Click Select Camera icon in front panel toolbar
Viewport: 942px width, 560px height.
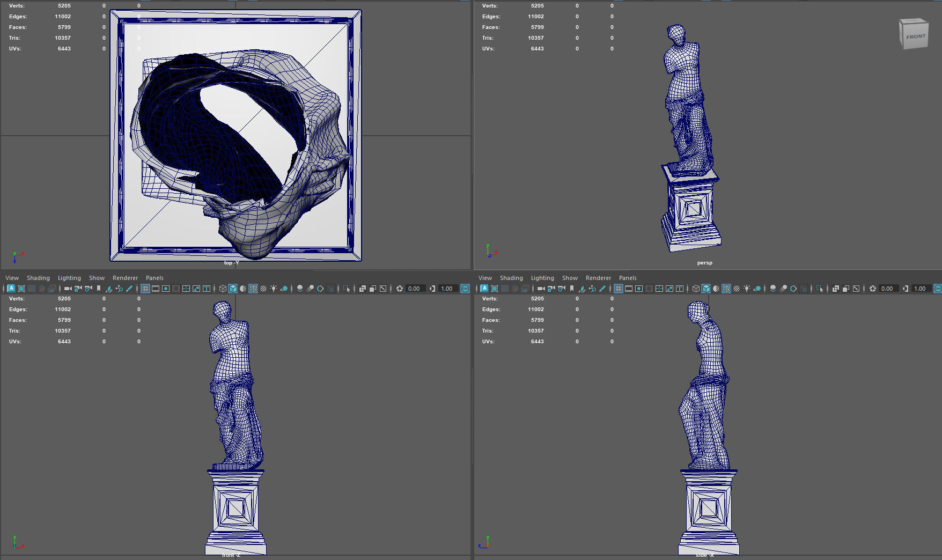[x=68, y=289]
